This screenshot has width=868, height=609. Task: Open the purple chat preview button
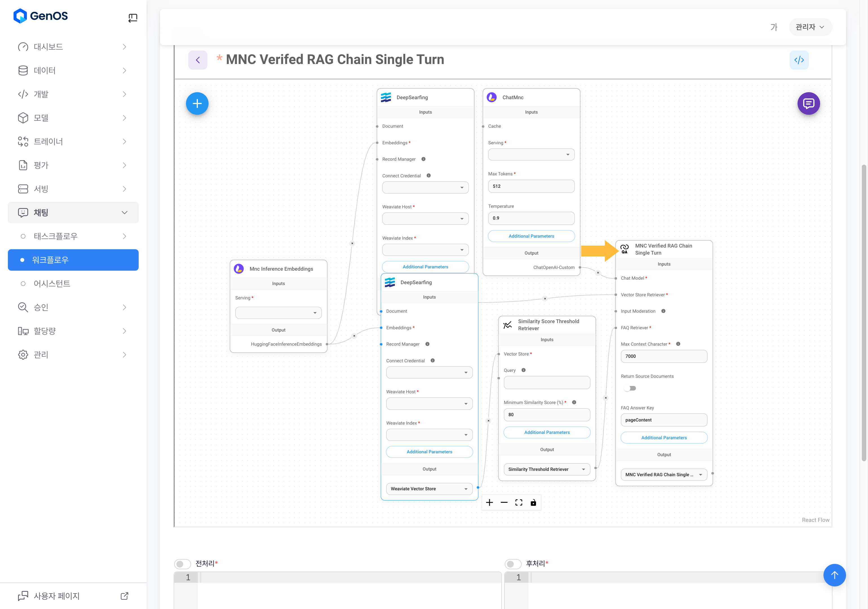point(808,103)
